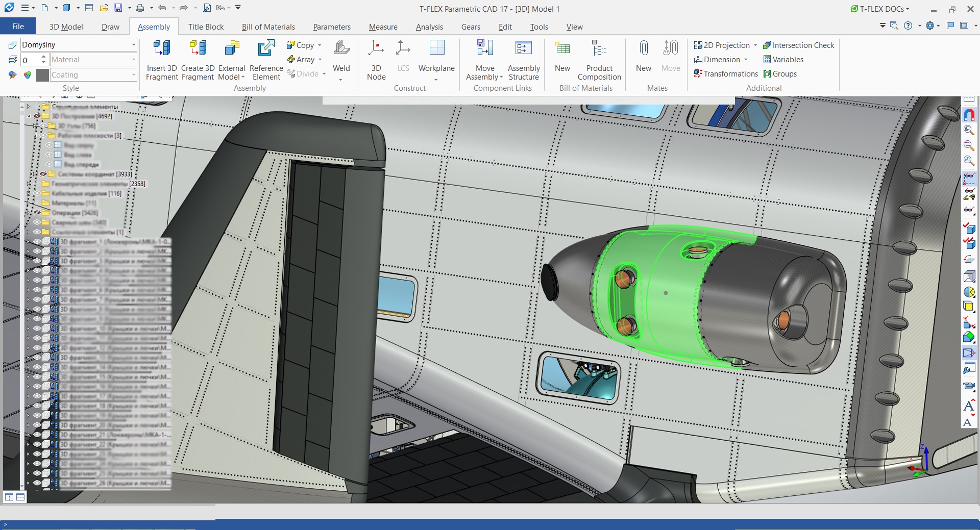The image size is (980, 530).
Task: Click the undo arrow in quick access toolbar
Action: click(x=162, y=8)
